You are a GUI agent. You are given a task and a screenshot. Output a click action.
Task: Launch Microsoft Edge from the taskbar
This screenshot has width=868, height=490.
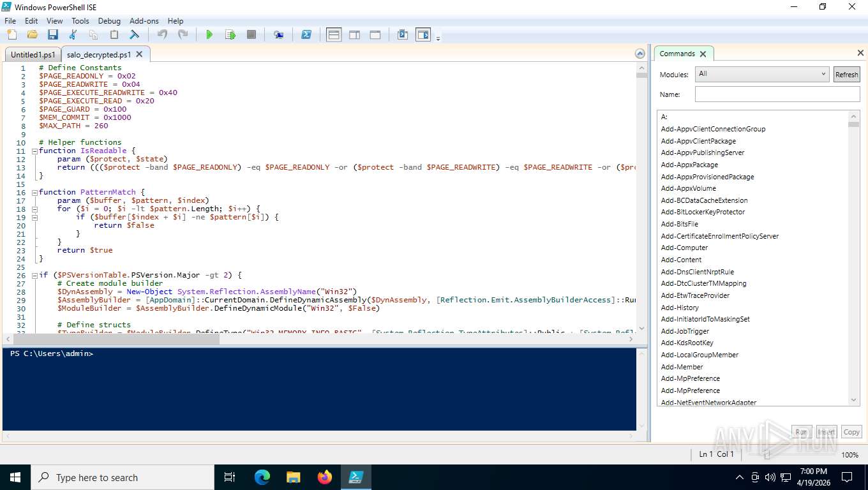point(262,477)
